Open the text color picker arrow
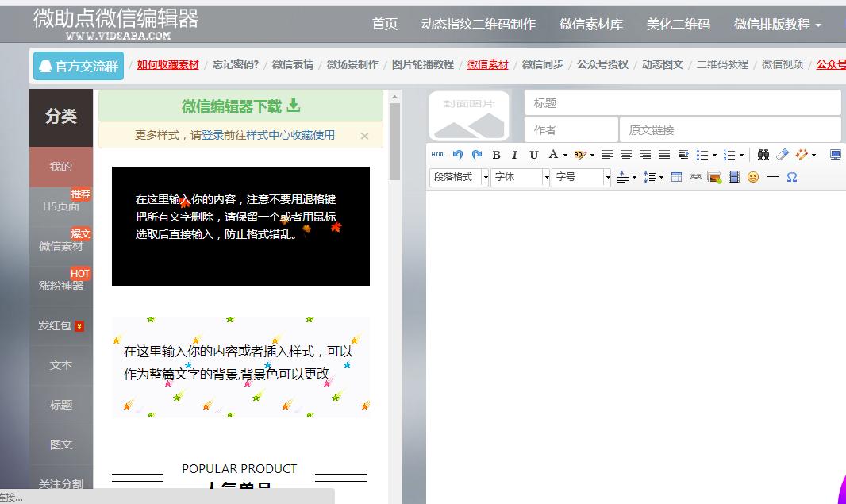This screenshot has width=846, height=504. [565, 154]
